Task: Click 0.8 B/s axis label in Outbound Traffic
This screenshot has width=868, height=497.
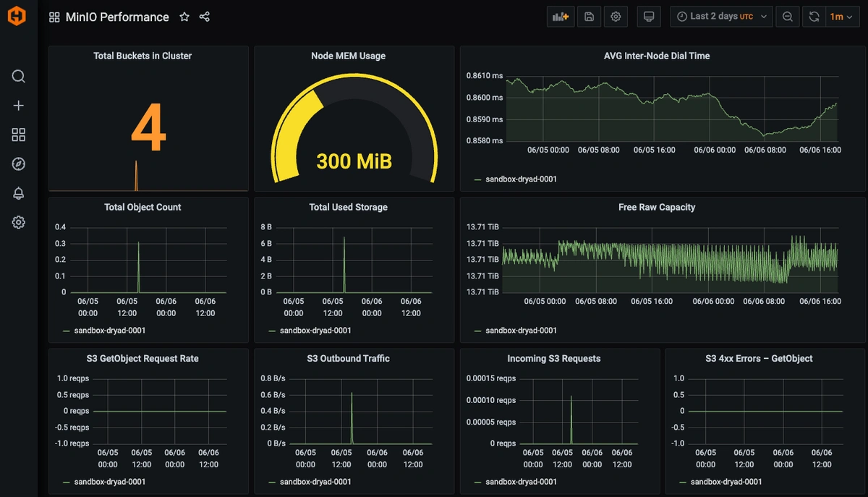Action: (x=273, y=378)
